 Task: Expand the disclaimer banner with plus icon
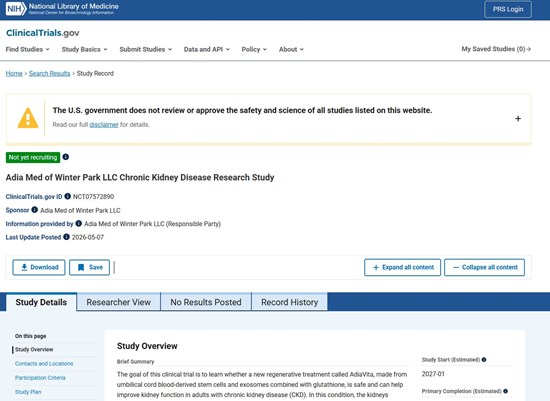click(x=518, y=119)
